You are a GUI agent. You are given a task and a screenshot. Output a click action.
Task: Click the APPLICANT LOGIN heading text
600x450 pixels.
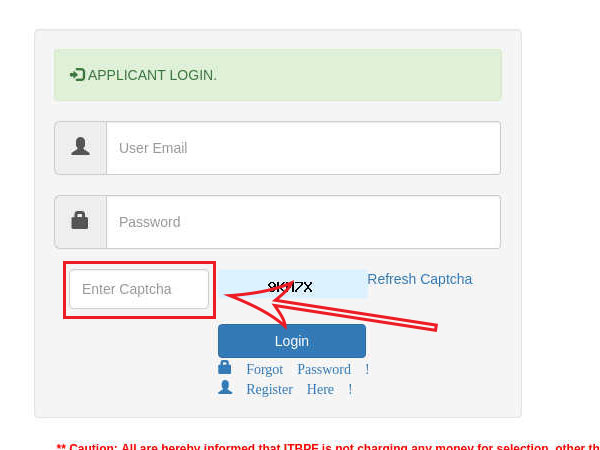pyautogui.click(x=152, y=75)
